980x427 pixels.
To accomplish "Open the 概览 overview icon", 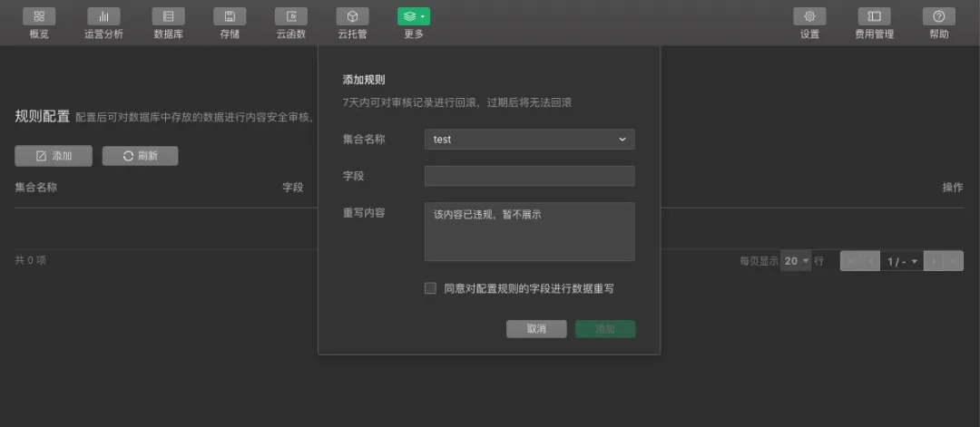I will pyautogui.click(x=39, y=17).
